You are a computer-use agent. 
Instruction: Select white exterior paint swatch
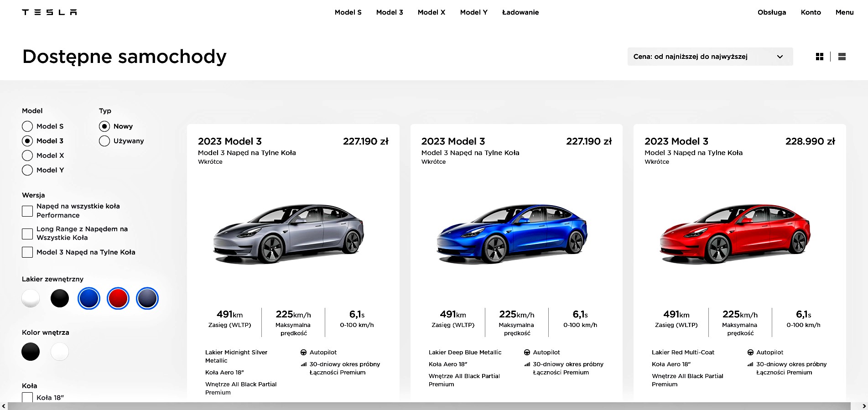pyautogui.click(x=31, y=298)
